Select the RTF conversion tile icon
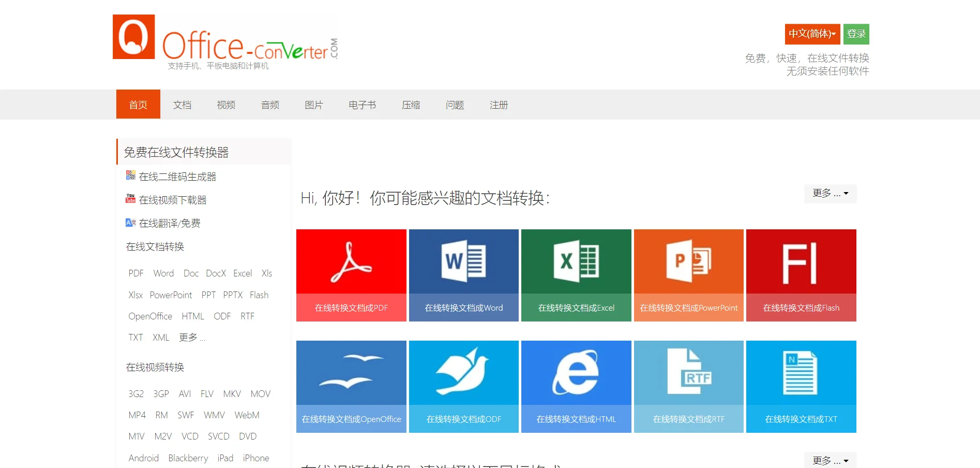 click(x=689, y=372)
